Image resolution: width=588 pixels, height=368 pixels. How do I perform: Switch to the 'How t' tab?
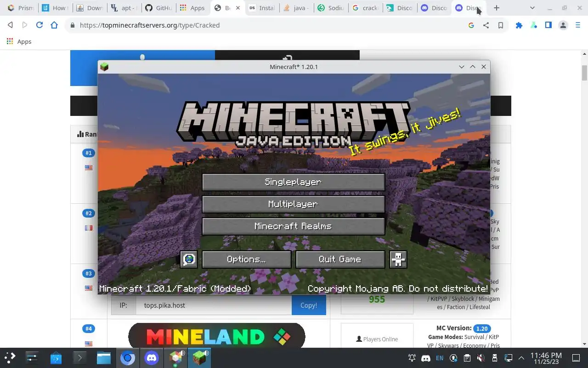55,8
